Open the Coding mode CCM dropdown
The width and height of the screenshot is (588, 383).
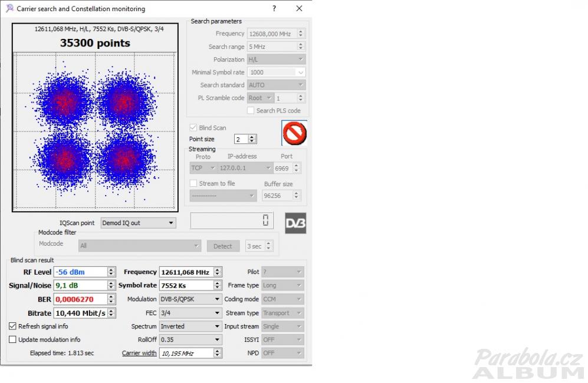(x=282, y=299)
